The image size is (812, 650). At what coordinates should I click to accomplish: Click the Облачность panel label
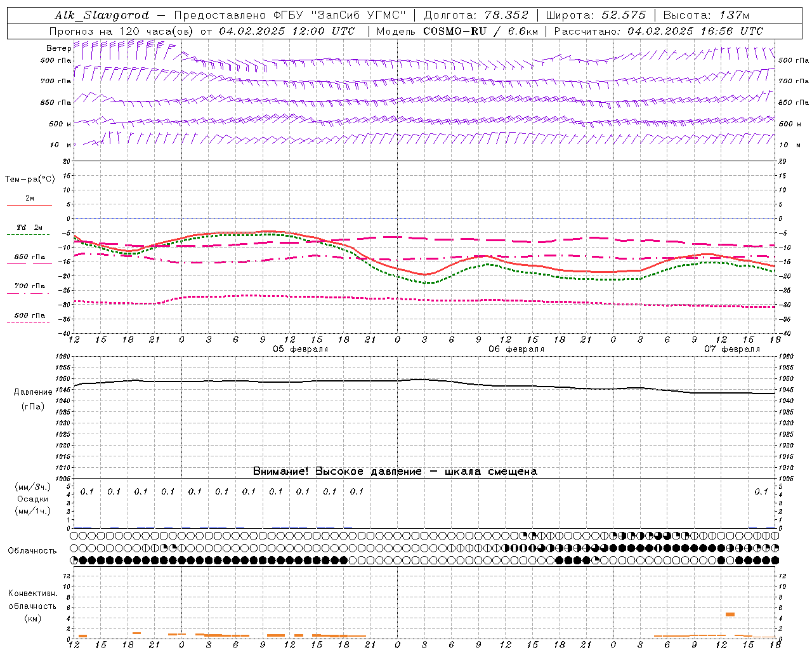coord(32,551)
